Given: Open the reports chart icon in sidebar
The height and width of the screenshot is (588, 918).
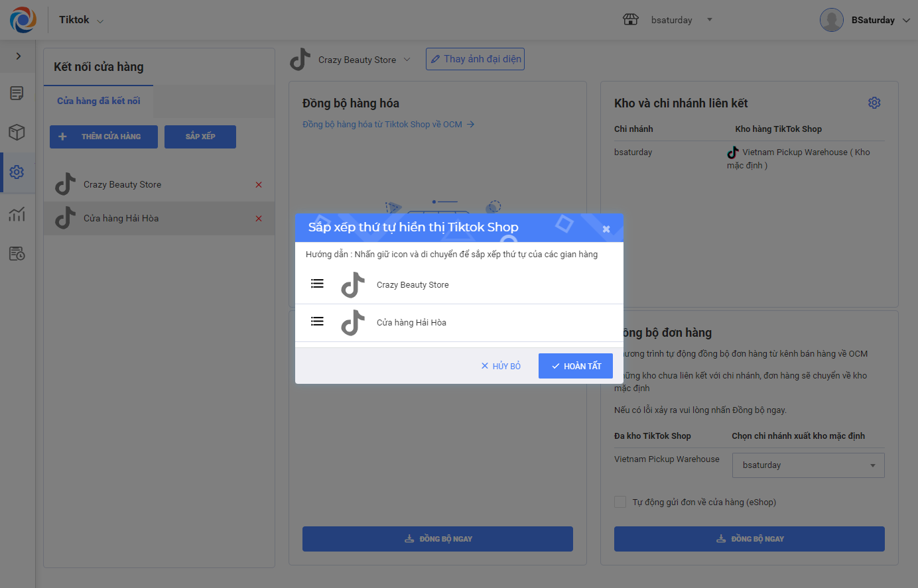Looking at the screenshot, I should pos(17,214).
